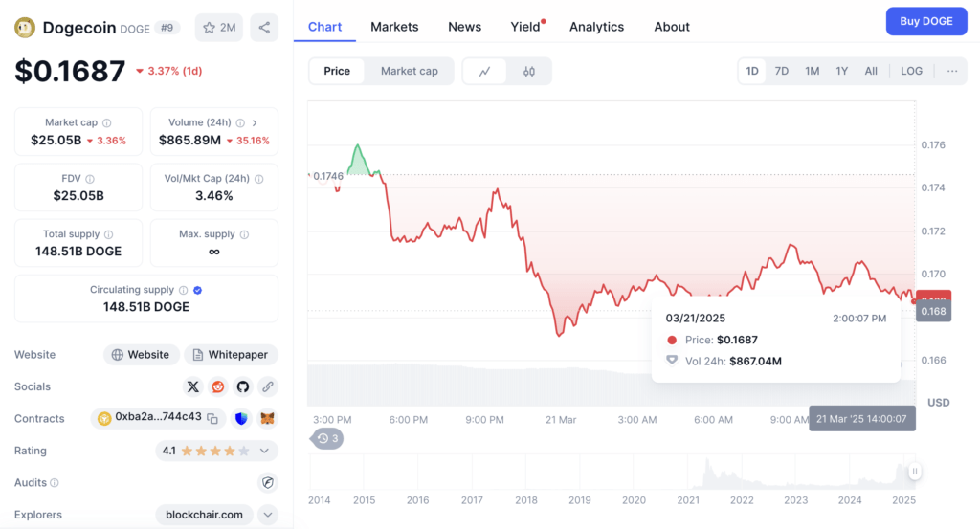Add contract to MetaMask fox icon
Viewport: 980px width, 529px height.
[268, 418]
